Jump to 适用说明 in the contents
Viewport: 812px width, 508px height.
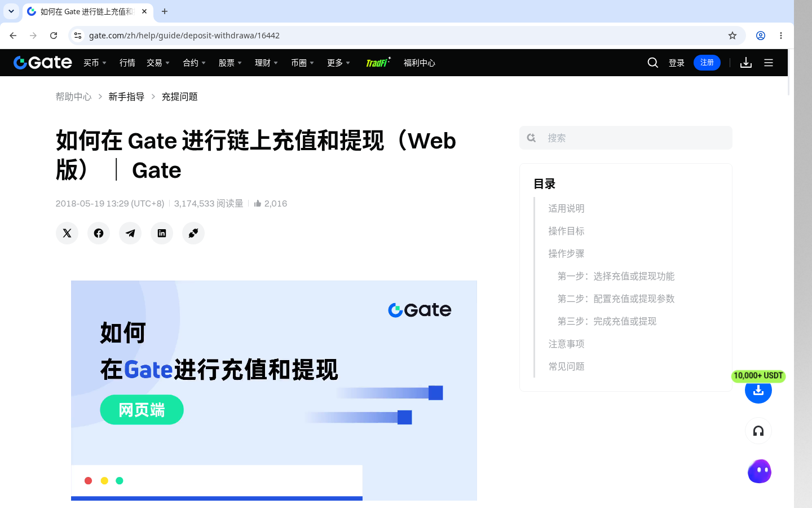pos(566,208)
